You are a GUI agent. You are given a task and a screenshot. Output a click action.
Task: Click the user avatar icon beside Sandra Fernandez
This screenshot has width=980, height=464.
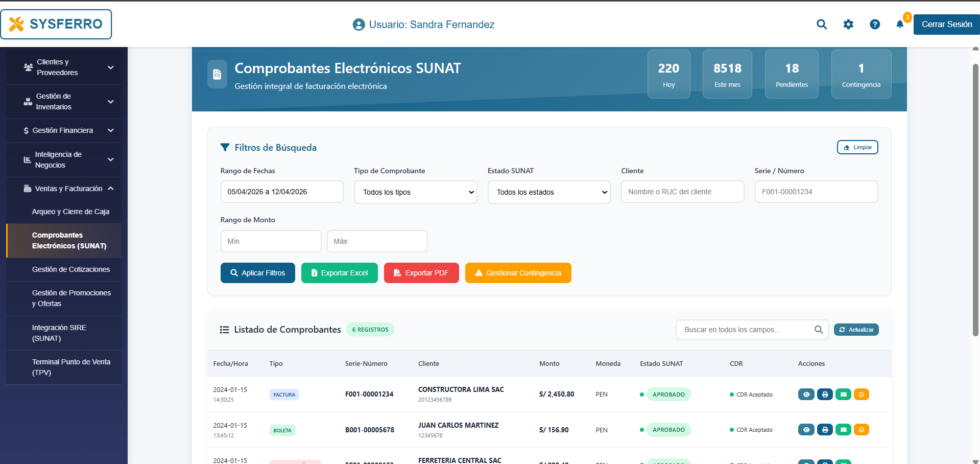tap(358, 25)
